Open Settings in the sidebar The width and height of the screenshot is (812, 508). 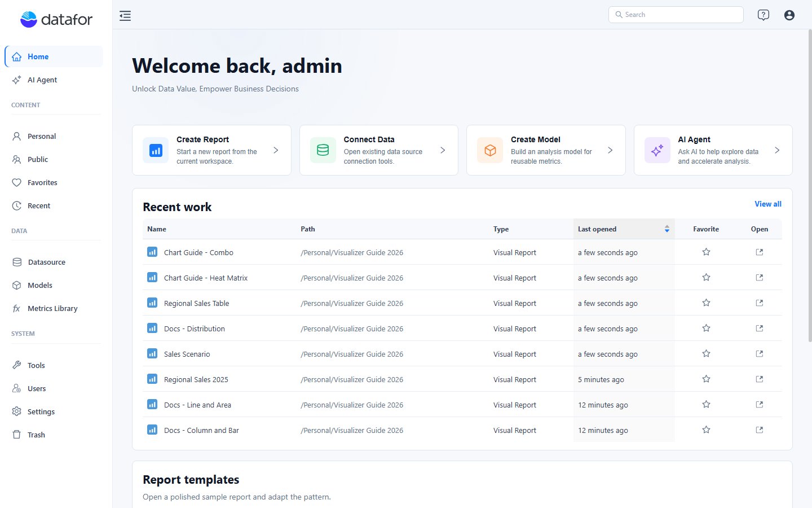pyautogui.click(x=54, y=411)
